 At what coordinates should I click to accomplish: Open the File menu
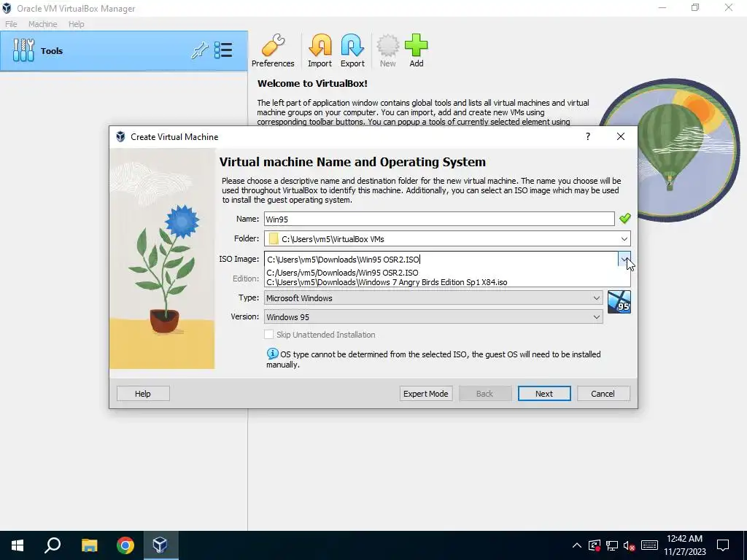[11, 24]
